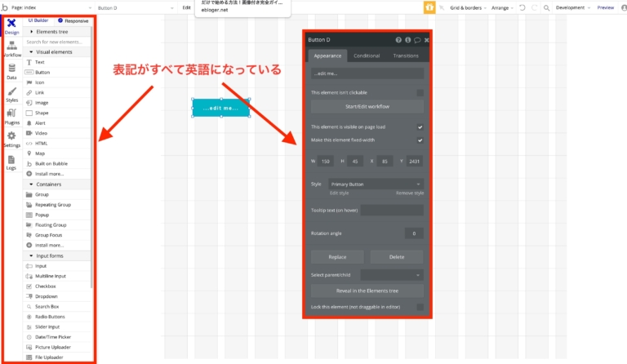Toggle 'Lock this element' checkbox
Screen dimensions: 627x364
point(420,307)
